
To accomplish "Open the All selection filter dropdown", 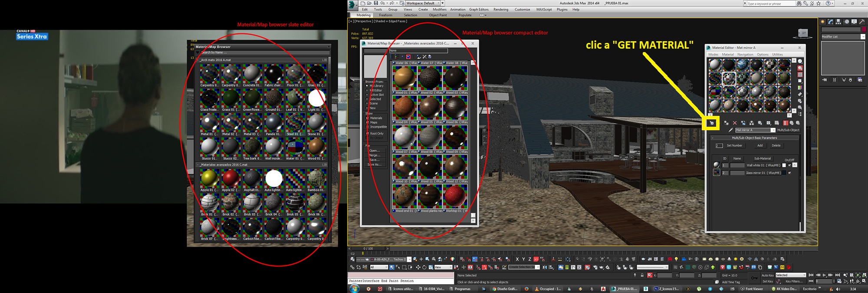I will pos(378,267).
